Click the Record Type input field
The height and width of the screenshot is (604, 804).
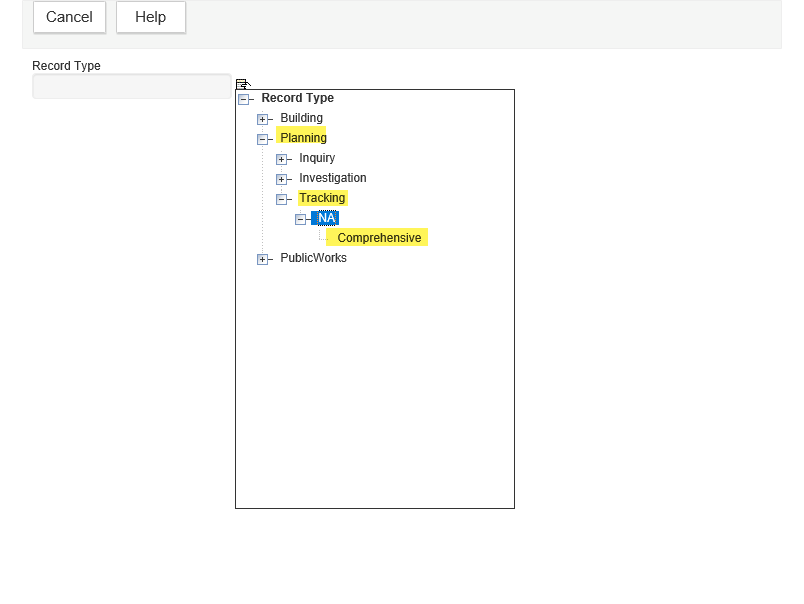point(132,86)
